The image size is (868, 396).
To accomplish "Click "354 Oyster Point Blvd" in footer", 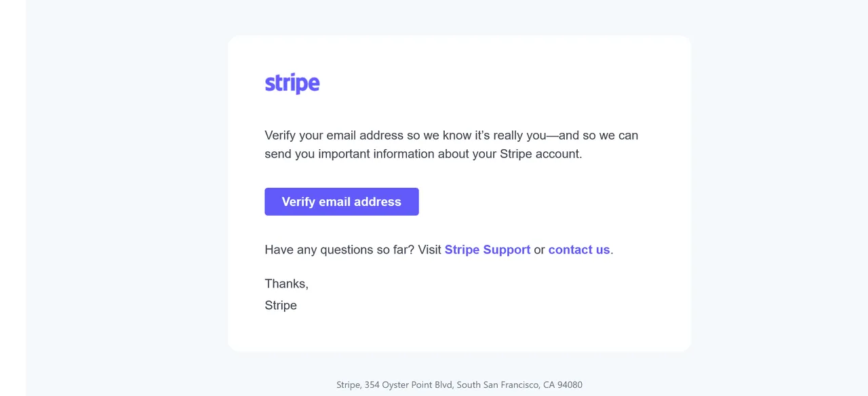I will tap(408, 384).
